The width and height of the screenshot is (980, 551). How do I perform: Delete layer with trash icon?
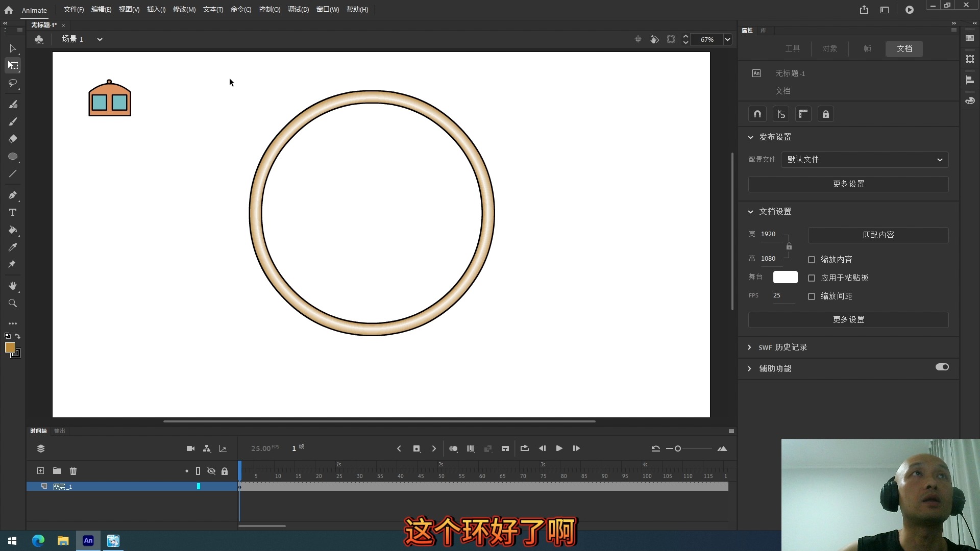[73, 471]
